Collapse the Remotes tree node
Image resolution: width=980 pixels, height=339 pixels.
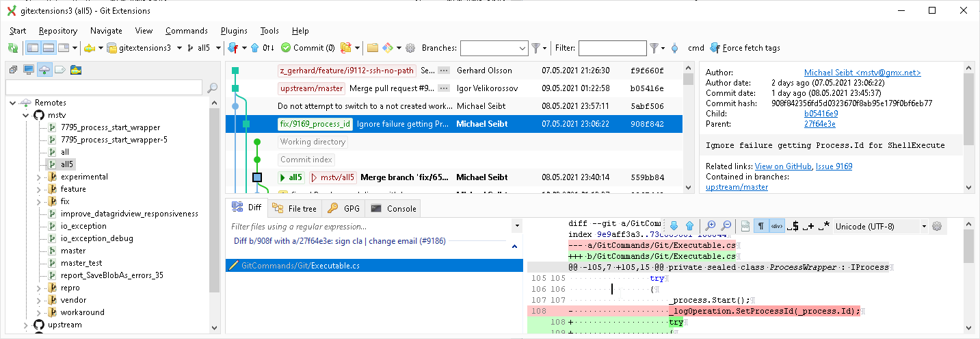pyautogui.click(x=14, y=103)
